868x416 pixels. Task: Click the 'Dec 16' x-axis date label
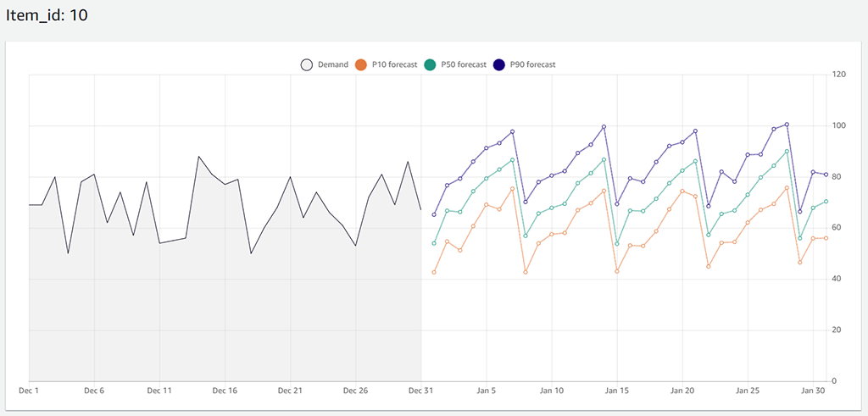tap(225, 391)
